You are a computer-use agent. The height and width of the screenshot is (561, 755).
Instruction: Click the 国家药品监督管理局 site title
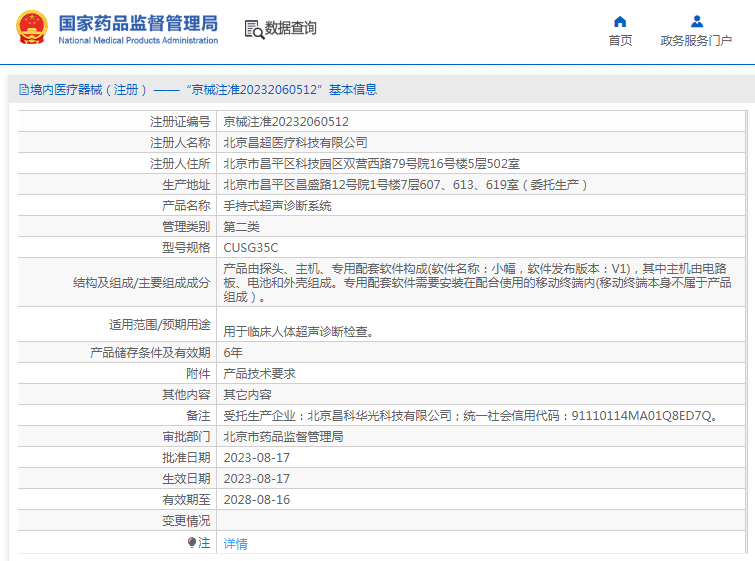coord(138,22)
